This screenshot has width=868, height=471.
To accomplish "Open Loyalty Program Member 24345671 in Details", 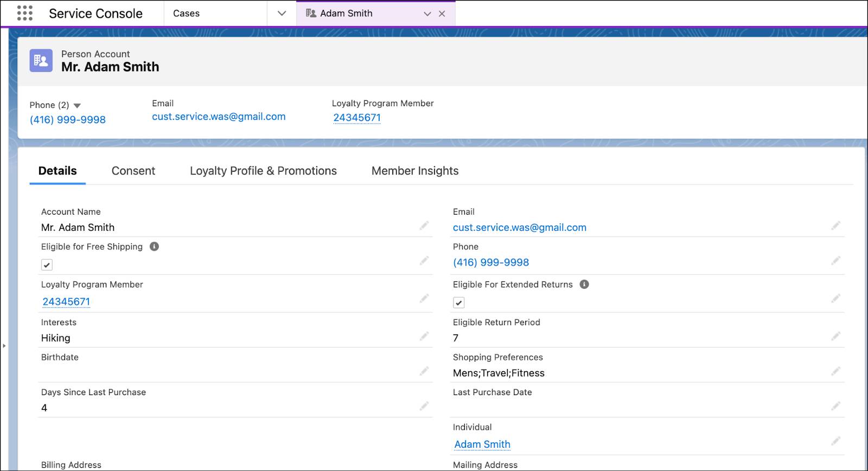I will [66, 302].
